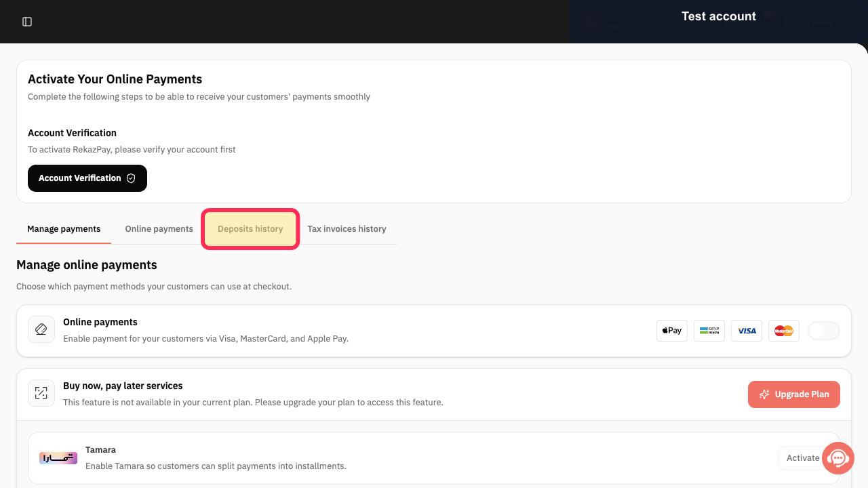The height and width of the screenshot is (488, 868).
Task: Click the Account Verification button
Action: pyautogui.click(x=87, y=178)
